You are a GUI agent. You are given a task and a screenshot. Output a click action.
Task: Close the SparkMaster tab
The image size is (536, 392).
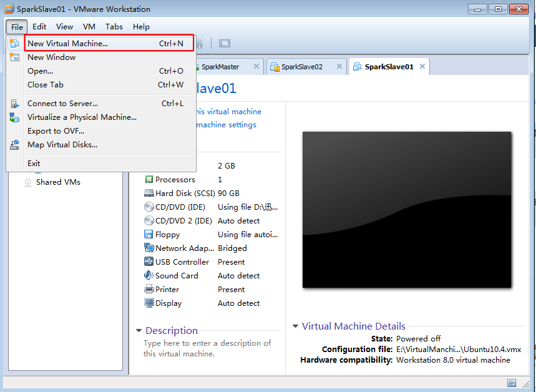click(x=256, y=66)
